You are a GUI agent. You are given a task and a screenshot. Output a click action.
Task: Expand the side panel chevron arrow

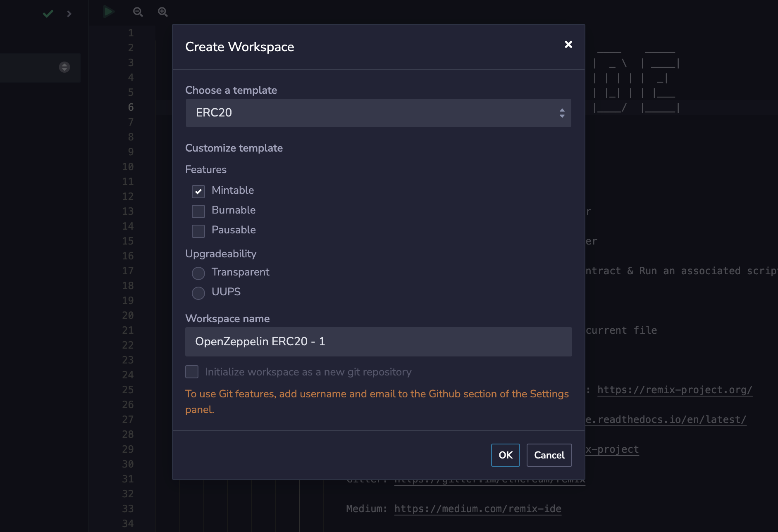pyautogui.click(x=69, y=14)
